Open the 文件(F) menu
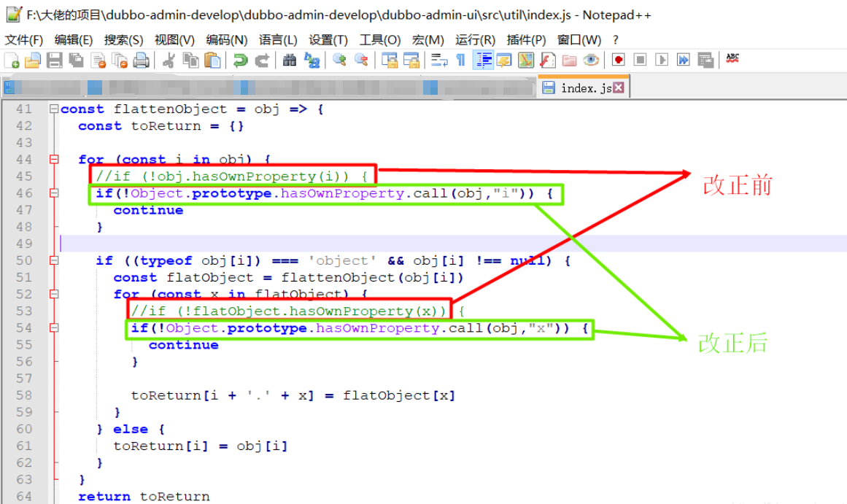The height and width of the screenshot is (504, 847). (23, 40)
